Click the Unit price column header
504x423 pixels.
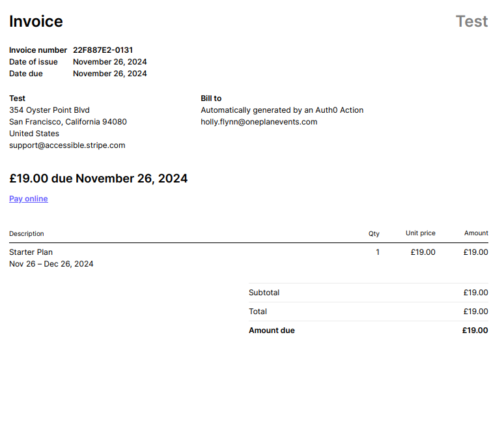[x=420, y=233]
